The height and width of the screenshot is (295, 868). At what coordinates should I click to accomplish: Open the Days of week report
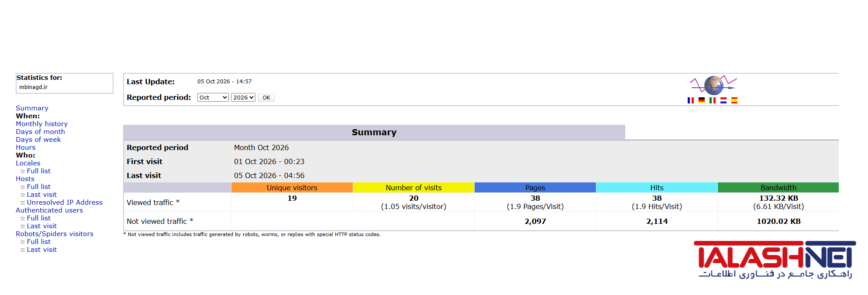tap(38, 140)
